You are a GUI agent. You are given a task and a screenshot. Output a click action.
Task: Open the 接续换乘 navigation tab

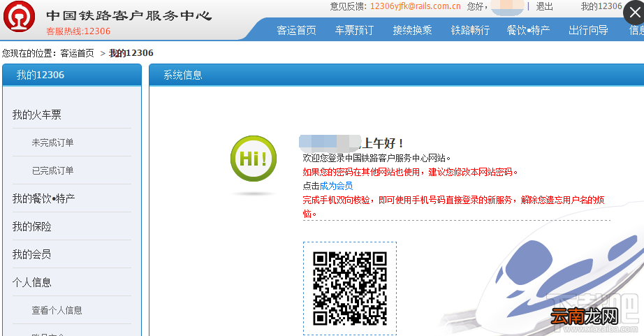(412, 31)
